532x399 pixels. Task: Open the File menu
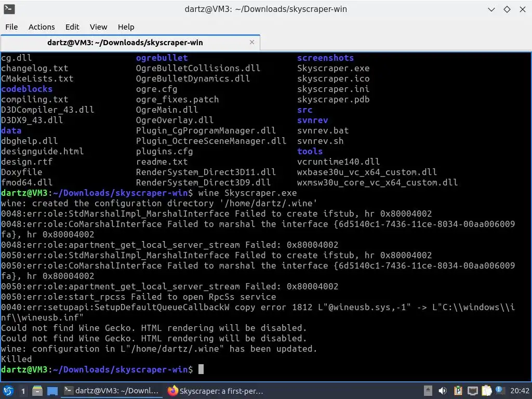point(11,27)
